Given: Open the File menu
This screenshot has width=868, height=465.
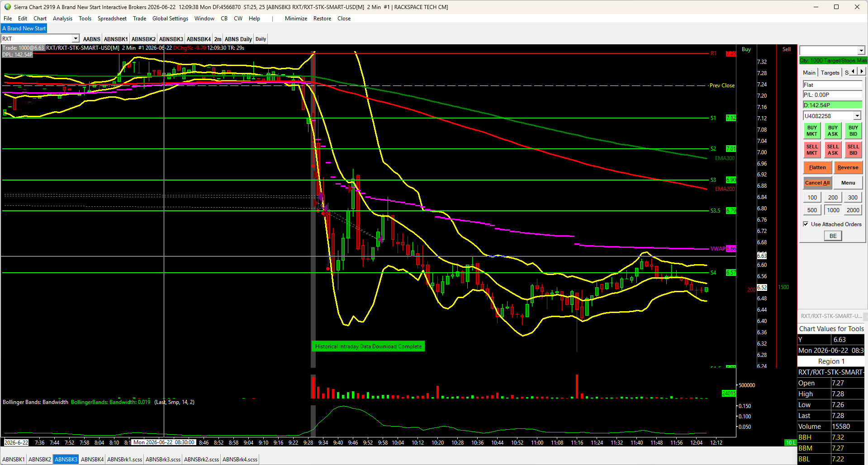Looking at the screenshot, I should coord(8,19).
